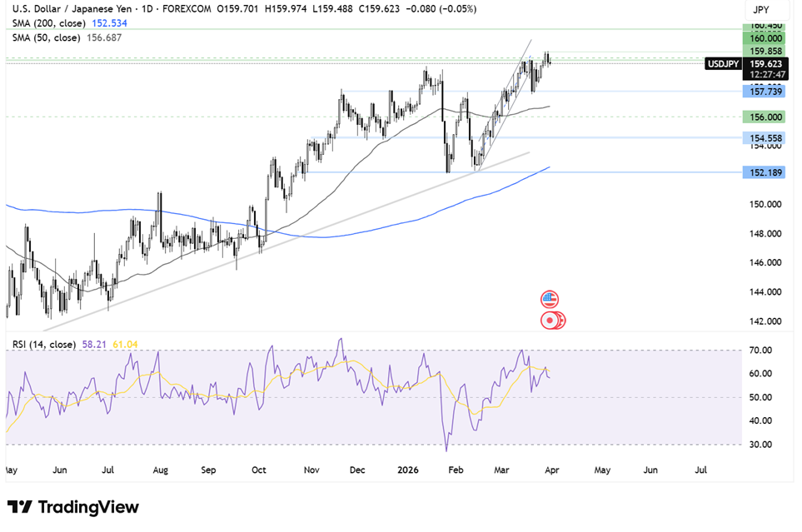Click the US flag economic event icon
Viewport: 802px width, 532px height.
550,299
